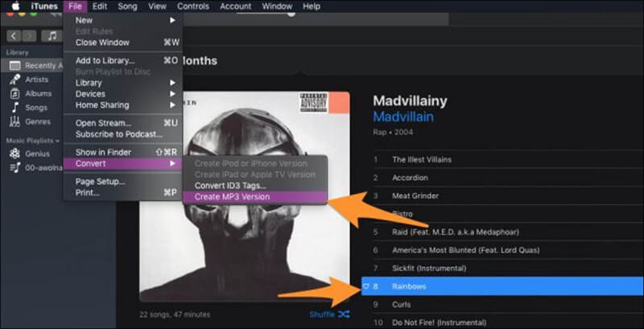Click the Genres sidebar icon
Viewport: 644px width, 329px height.
click(14, 121)
